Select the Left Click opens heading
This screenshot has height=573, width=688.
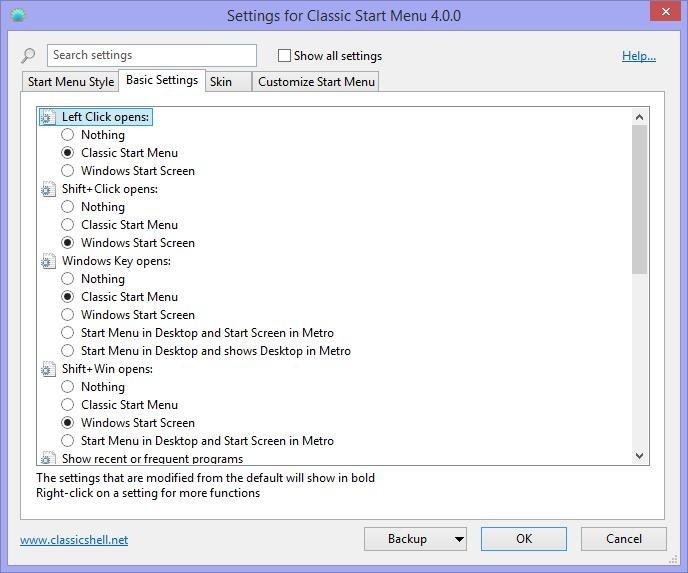pos(105,117)
